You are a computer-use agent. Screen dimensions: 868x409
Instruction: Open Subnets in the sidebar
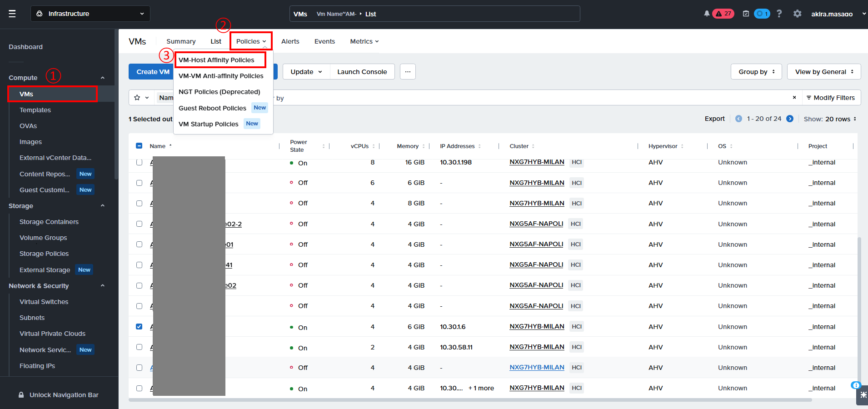point(32,318)
